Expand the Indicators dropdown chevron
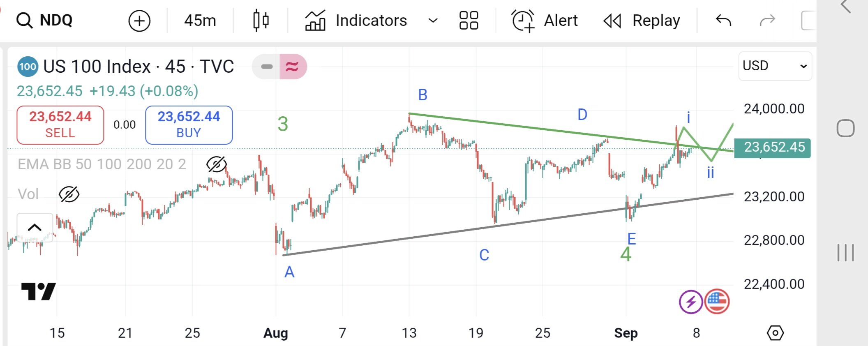This screenshot has width=868, height=346. click(x=433, y=20)
